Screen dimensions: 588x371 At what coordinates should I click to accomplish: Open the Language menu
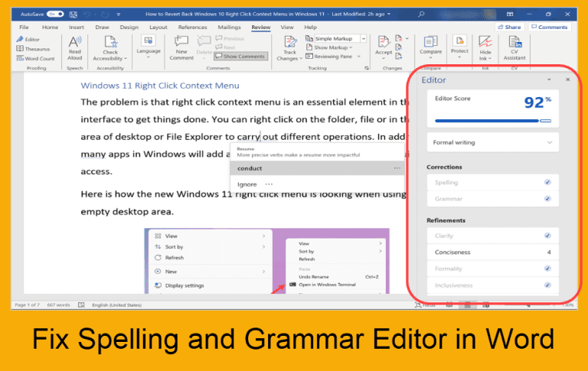149,47
